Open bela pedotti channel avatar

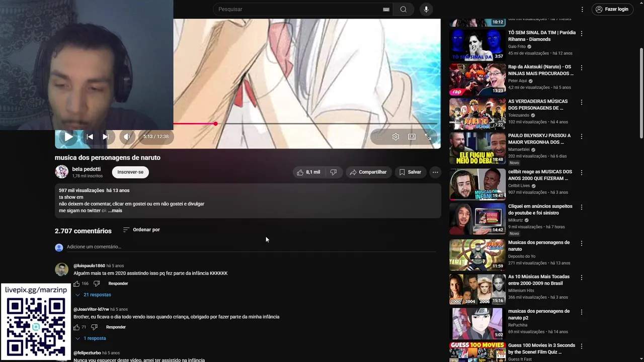click(61, 172)
